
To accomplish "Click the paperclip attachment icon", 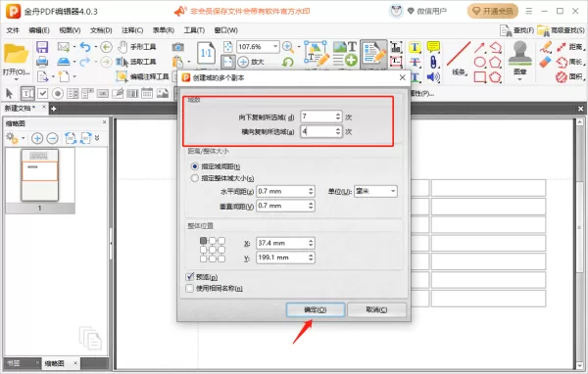I will pyautogui.click(x=433, y=62).
